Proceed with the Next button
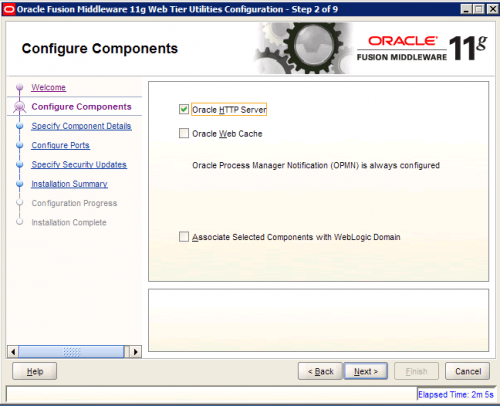 pos(366,371)
